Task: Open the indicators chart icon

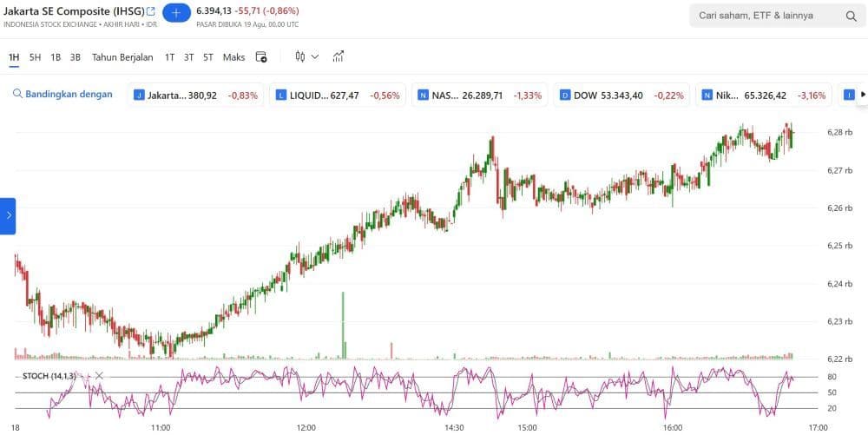Action: coord(339,56)
